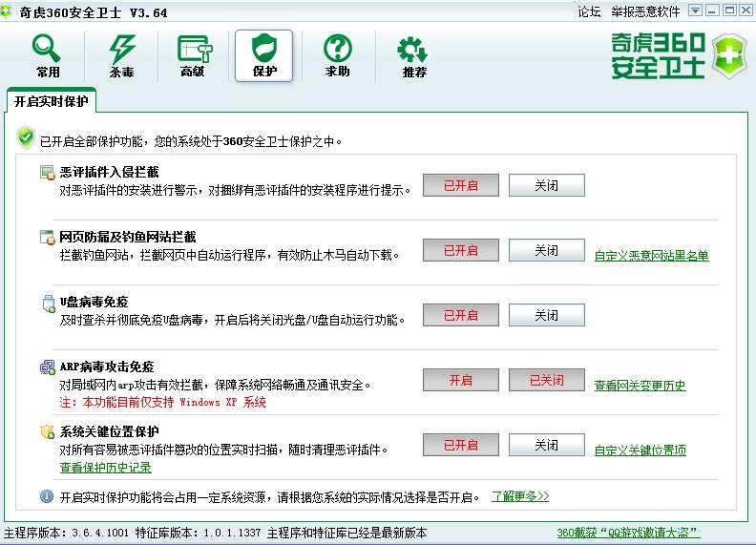Open the 自定义恶意网站黑名单 link
756x545 pixels.
[651, 256]
